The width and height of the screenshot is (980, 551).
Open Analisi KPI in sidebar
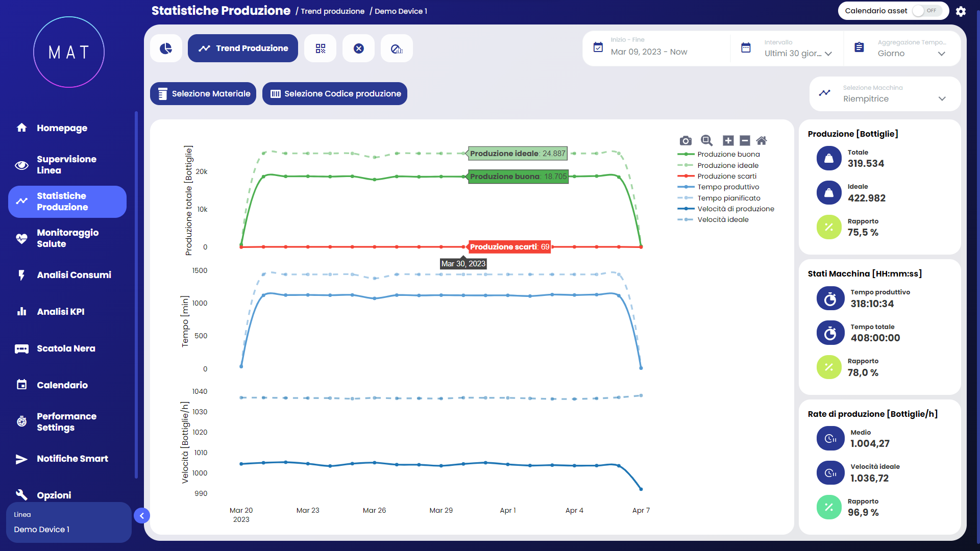[x=60, y=312]
